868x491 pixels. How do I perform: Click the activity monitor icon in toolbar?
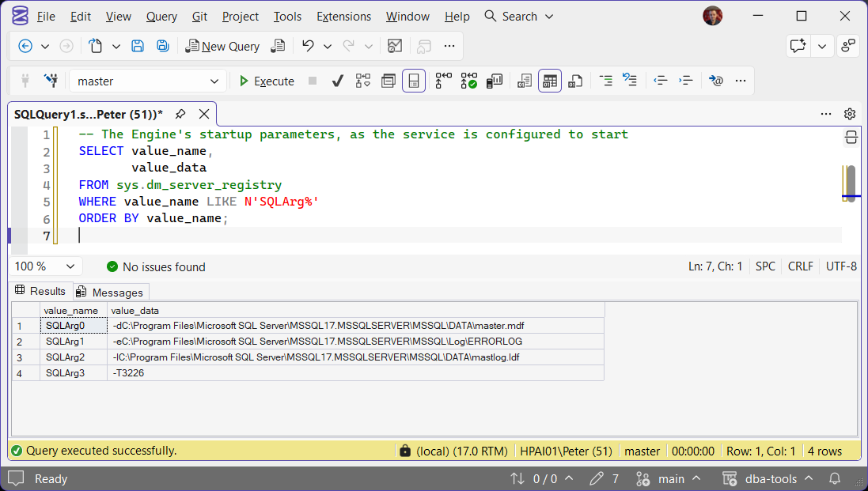coord(395,47)
